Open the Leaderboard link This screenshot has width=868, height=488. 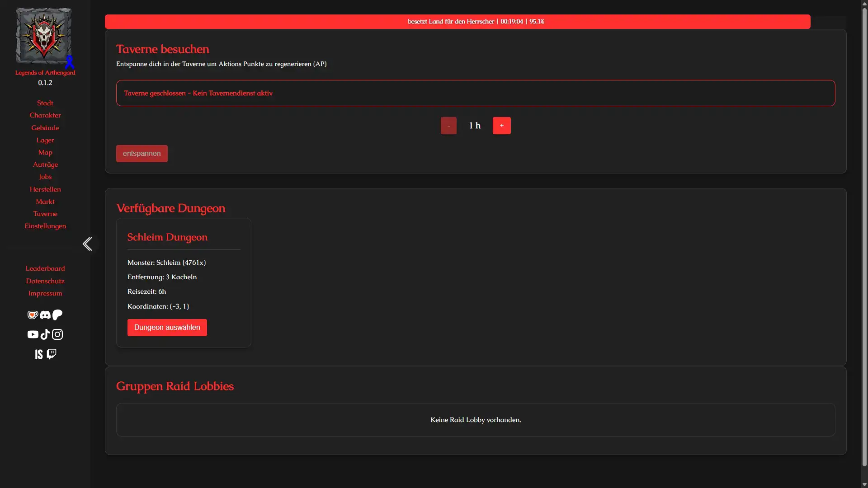[45, 268]
